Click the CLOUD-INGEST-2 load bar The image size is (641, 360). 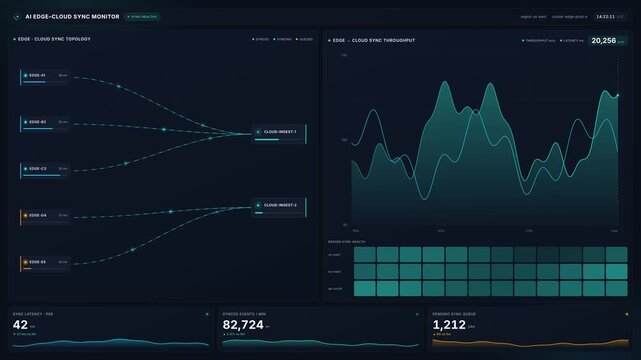tap(279, 213)
